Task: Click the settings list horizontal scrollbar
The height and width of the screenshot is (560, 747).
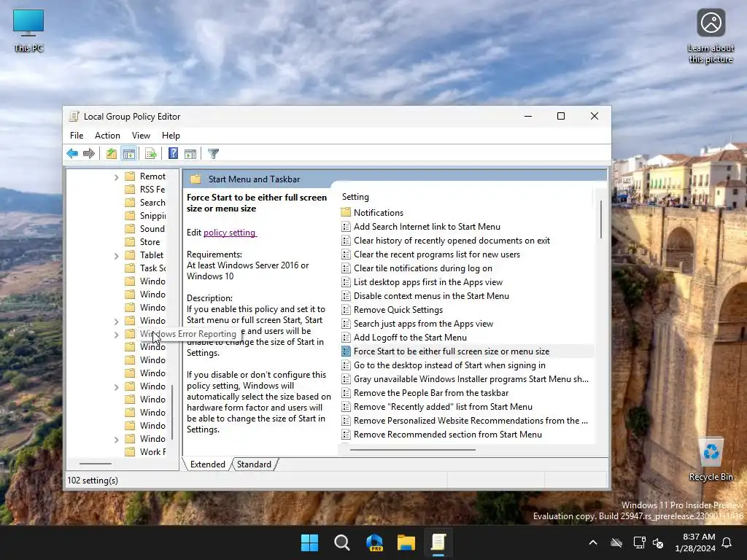Action: [x=413, y=449]
